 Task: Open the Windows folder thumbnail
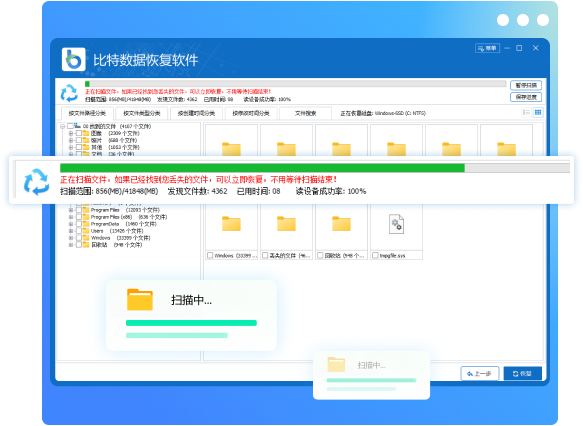(x=231, y=224)
